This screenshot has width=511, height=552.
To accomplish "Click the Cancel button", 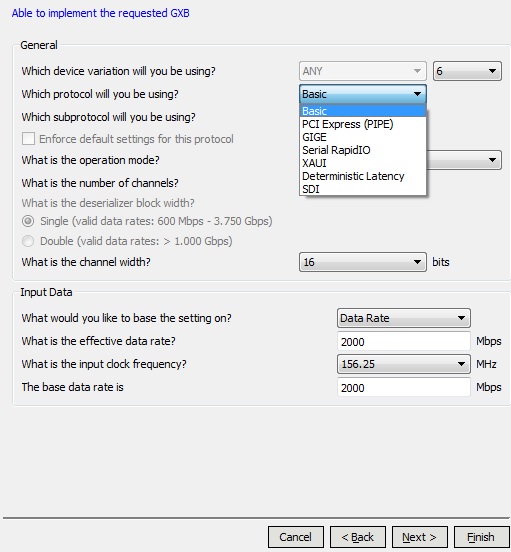I will click(x=296, y=537).
